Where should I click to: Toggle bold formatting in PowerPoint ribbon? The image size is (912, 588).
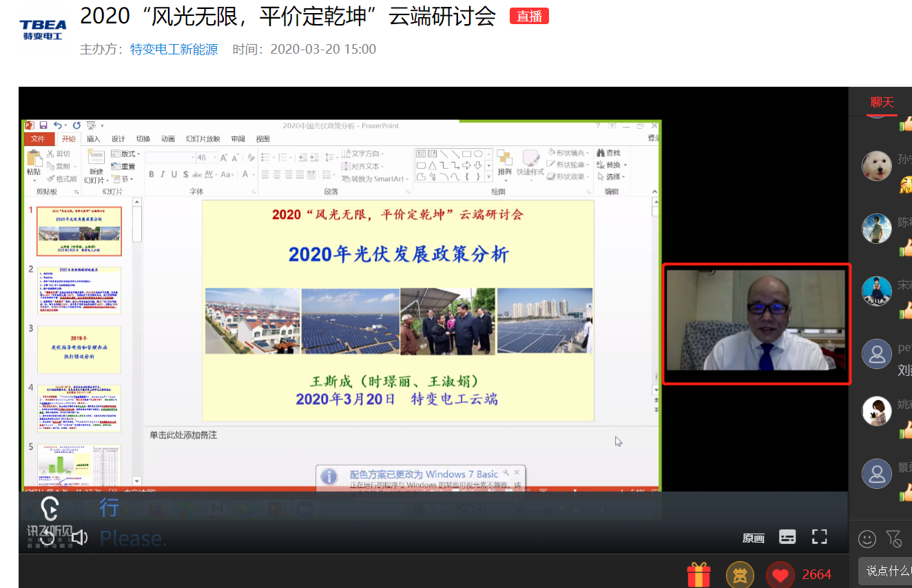point(152,175)
